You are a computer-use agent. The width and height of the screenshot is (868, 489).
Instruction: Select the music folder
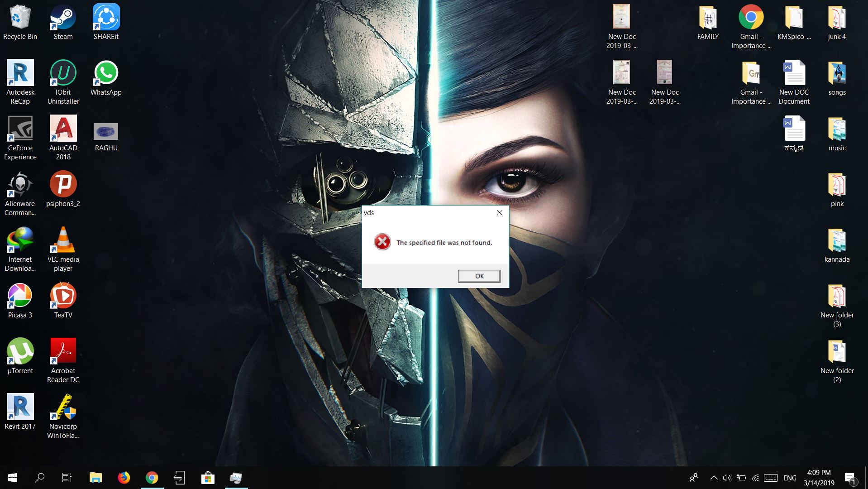pyautogui.click(x=837, y=134)
